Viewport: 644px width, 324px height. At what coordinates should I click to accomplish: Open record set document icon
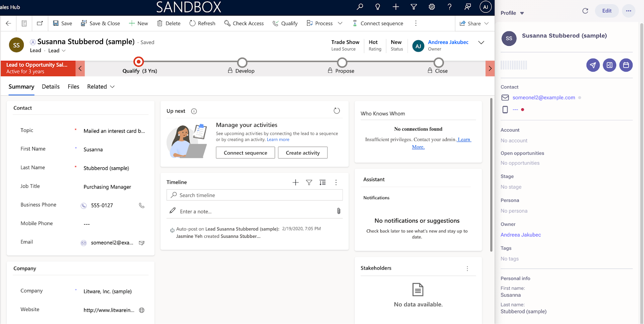(24, 23)
